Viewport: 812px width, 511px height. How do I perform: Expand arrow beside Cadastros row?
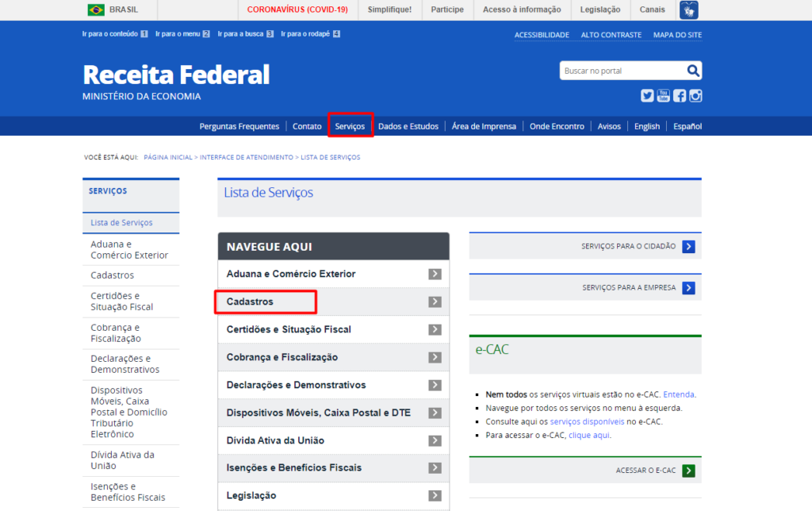[x=435, y=302]
